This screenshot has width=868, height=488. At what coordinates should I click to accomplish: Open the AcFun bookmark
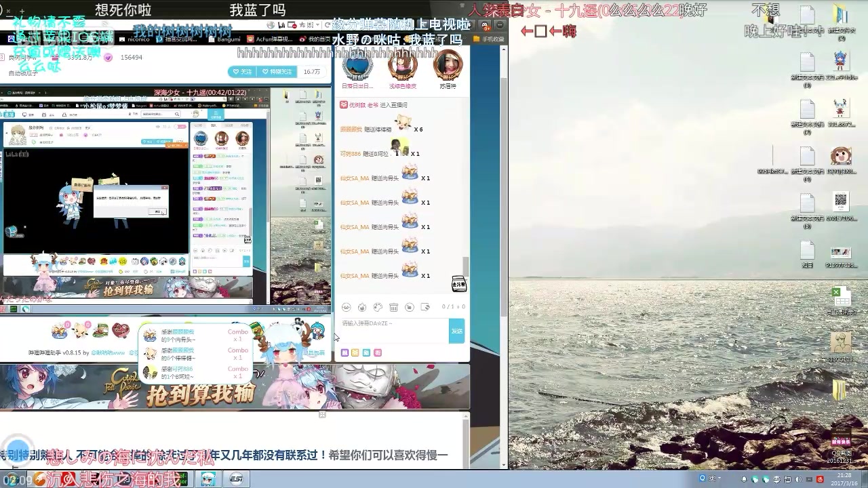pyautogui.click(x=270, y=39)
